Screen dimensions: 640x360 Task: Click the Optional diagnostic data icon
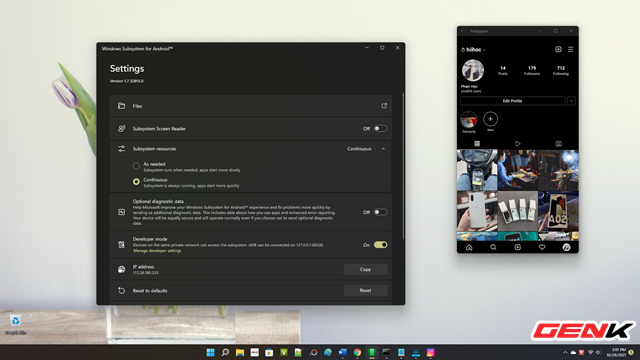(x=121, y=212)
